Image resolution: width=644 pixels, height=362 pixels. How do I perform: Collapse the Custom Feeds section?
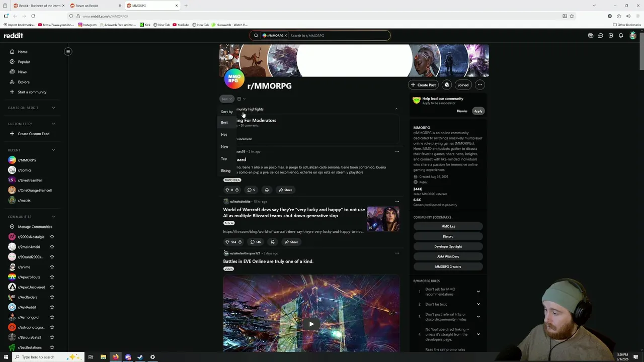[x=53, y=124]
